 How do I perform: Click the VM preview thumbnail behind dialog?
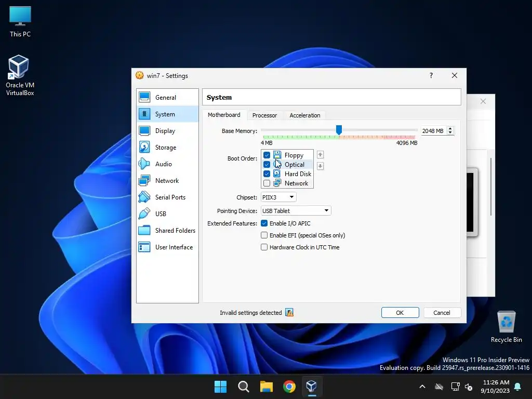472,202
